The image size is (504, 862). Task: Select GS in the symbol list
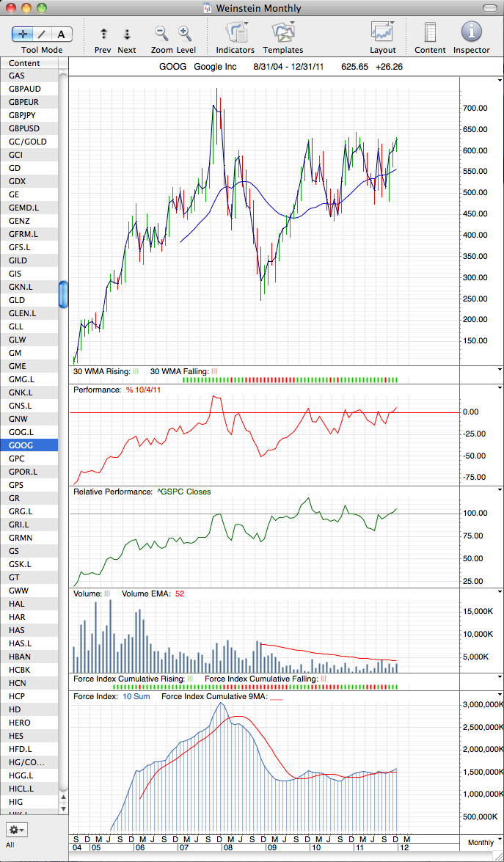coord(29,550)
